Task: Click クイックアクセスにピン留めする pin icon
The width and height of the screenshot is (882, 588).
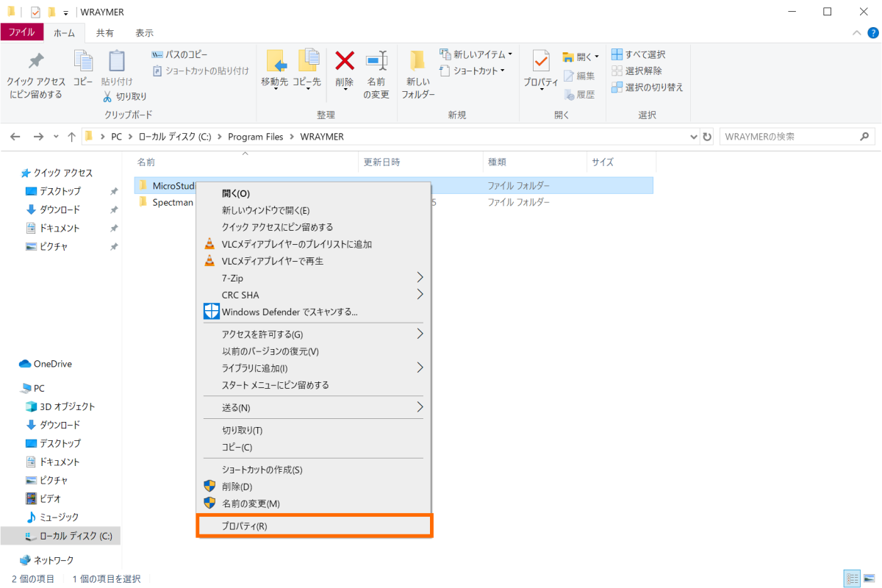Action: point(35,61)
